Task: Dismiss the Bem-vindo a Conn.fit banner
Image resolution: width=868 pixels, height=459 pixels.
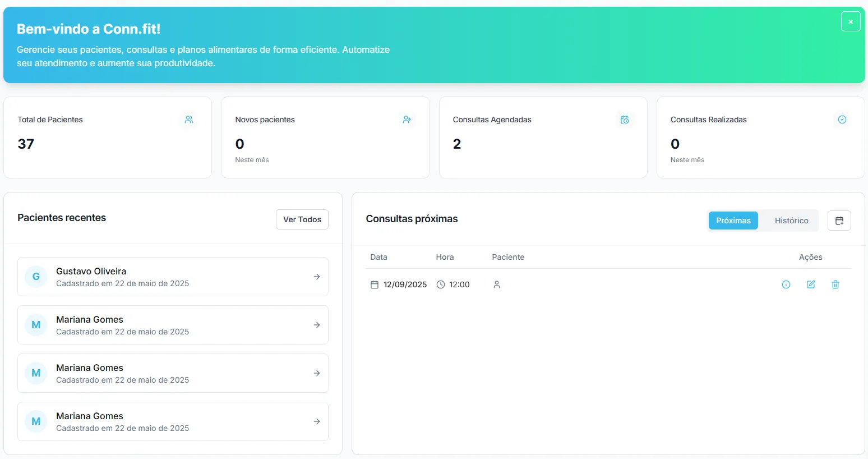Action: pyautogui.click(x=850, y=21)
